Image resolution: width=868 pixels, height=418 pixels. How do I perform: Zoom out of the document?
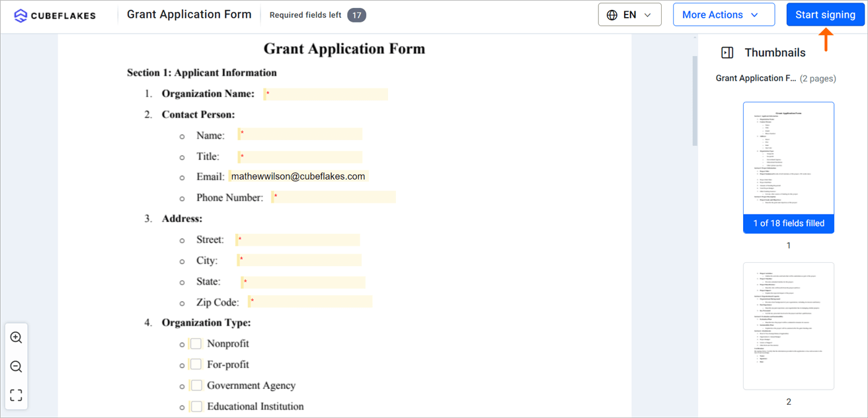[x=17, y=366]
